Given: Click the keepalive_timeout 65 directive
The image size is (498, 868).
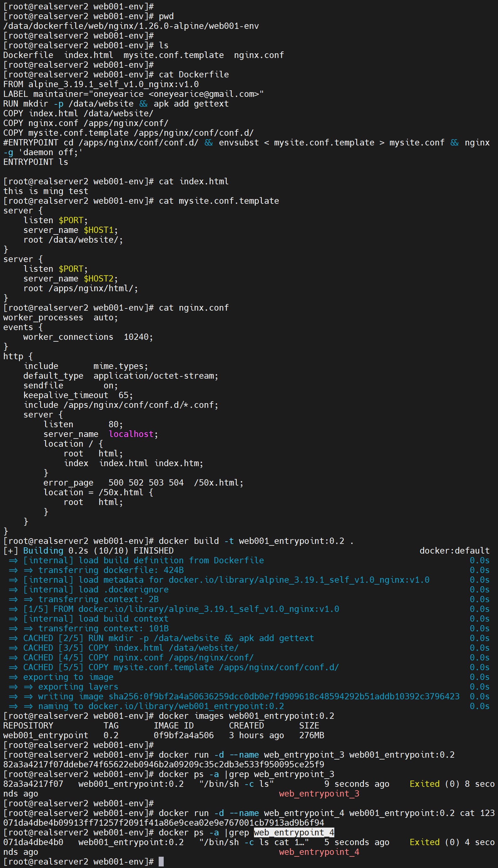Looking at the screenshot, I should pyautogui.click(x=78, y=395).
